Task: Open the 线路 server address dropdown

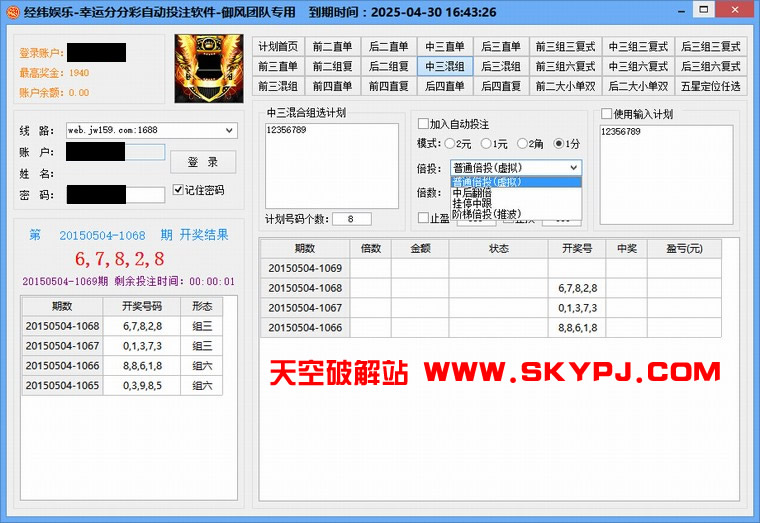Action: (x=230, y=131)
